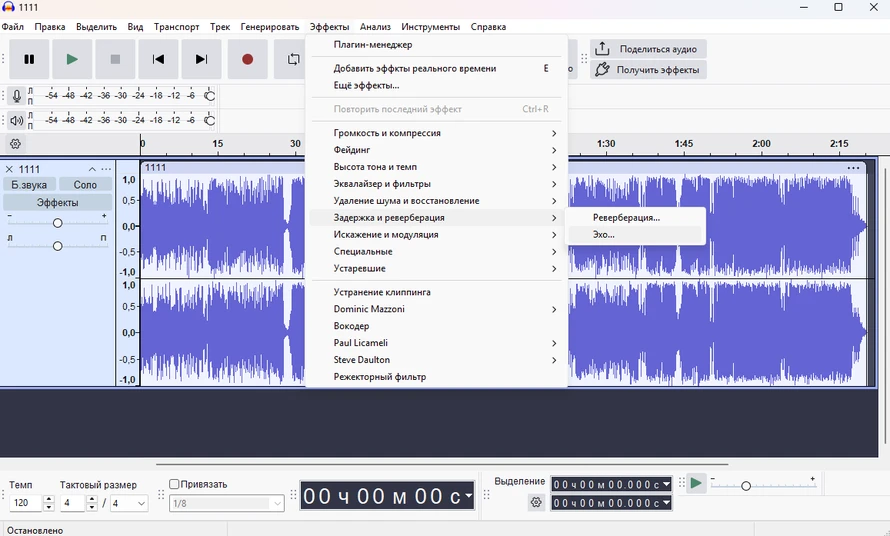Click the speaker playback meter icon
Screen dimensions: 890x536
pyautogui.click(x=16, y=121)
